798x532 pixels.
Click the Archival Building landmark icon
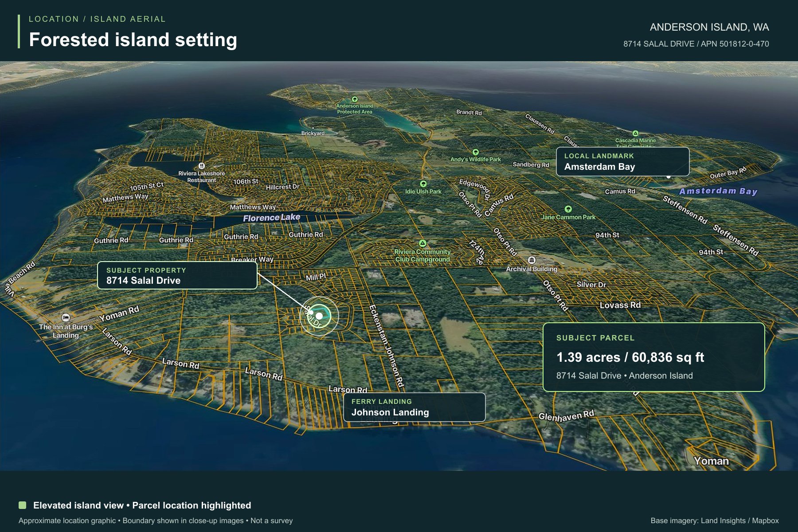click(532, 260)
